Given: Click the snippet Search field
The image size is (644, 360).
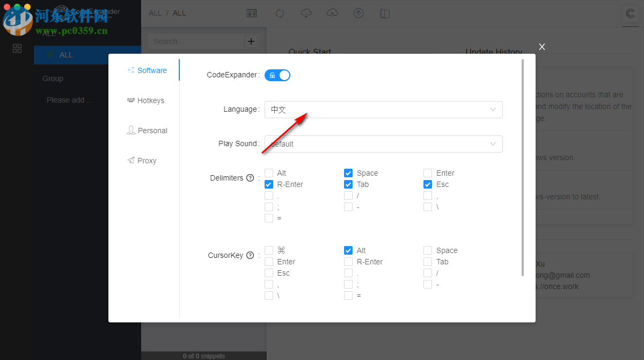Looking at the screenshot, I should click(x=195, y=41).
